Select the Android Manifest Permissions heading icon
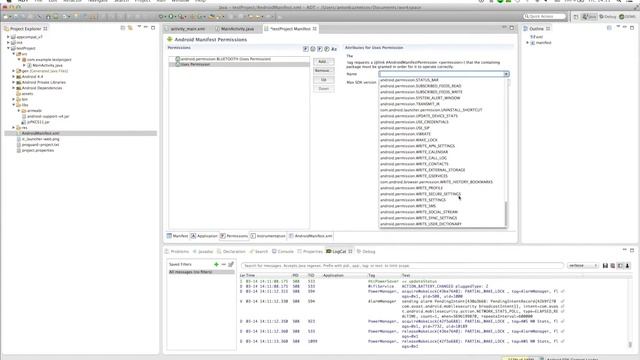The width and height of the screenshot is (640, 360). pyautogui.click(x=170, y=39)
